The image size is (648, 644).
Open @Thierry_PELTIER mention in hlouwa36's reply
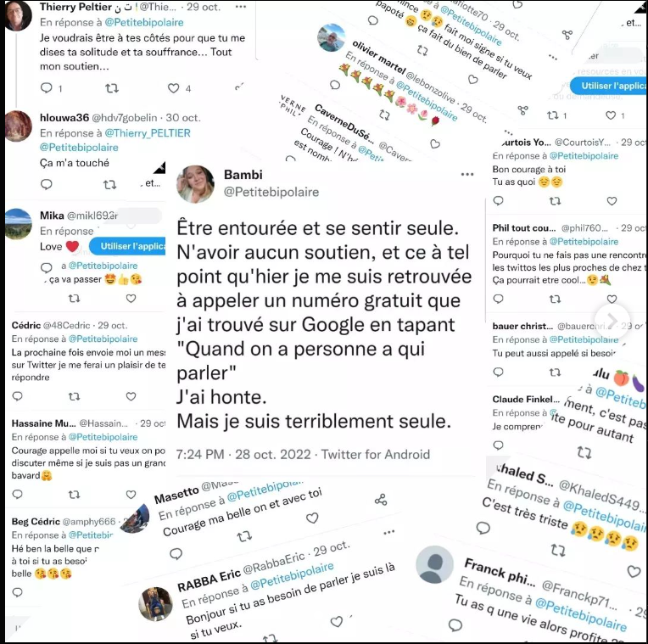coord(148,133)
